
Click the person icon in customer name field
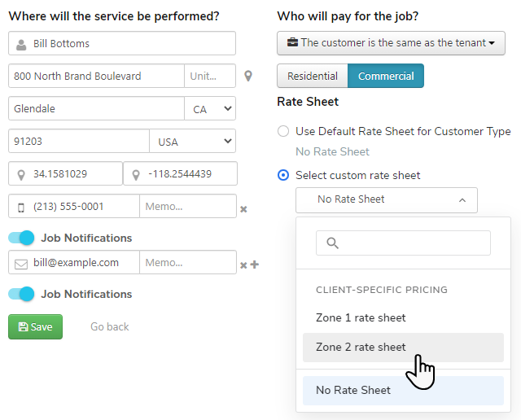(21, 44)
